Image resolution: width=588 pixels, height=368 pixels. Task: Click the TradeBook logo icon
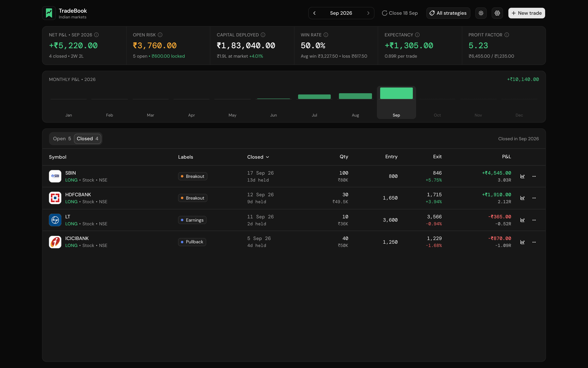pyautogui.click(x=49, y=13)
